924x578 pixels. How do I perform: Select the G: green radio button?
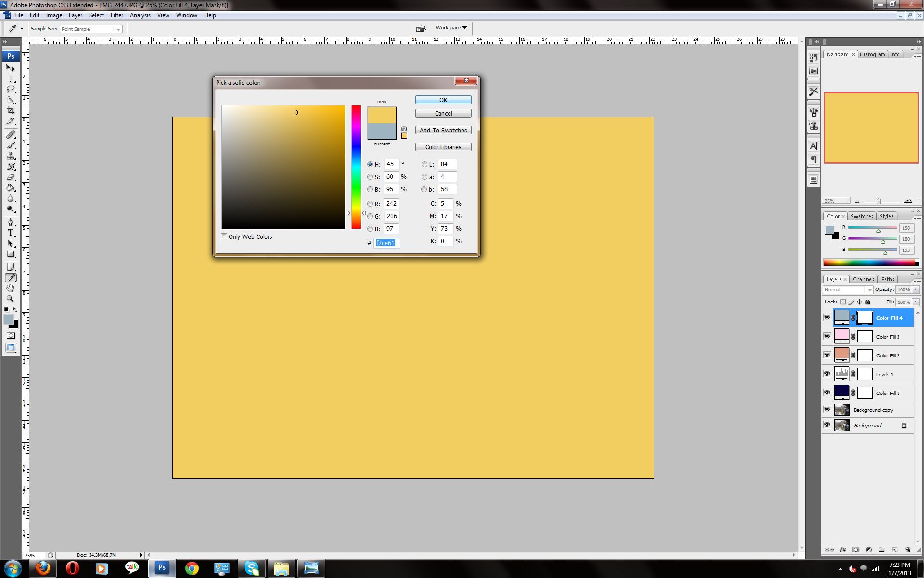coord(370,216)
